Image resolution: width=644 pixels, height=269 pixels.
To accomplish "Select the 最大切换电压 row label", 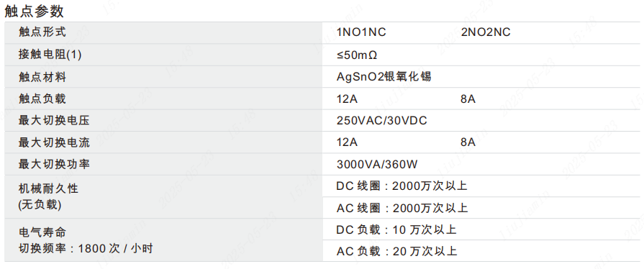I will 54,121.
